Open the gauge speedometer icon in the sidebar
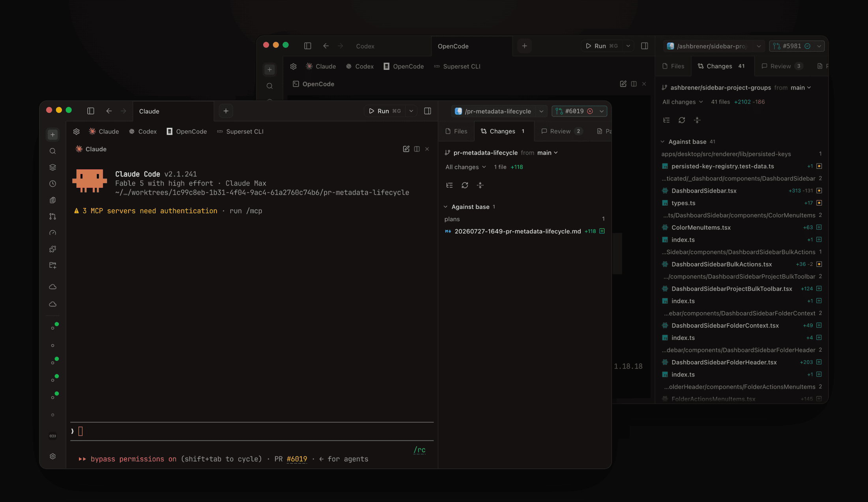 (x=52, y=233)
